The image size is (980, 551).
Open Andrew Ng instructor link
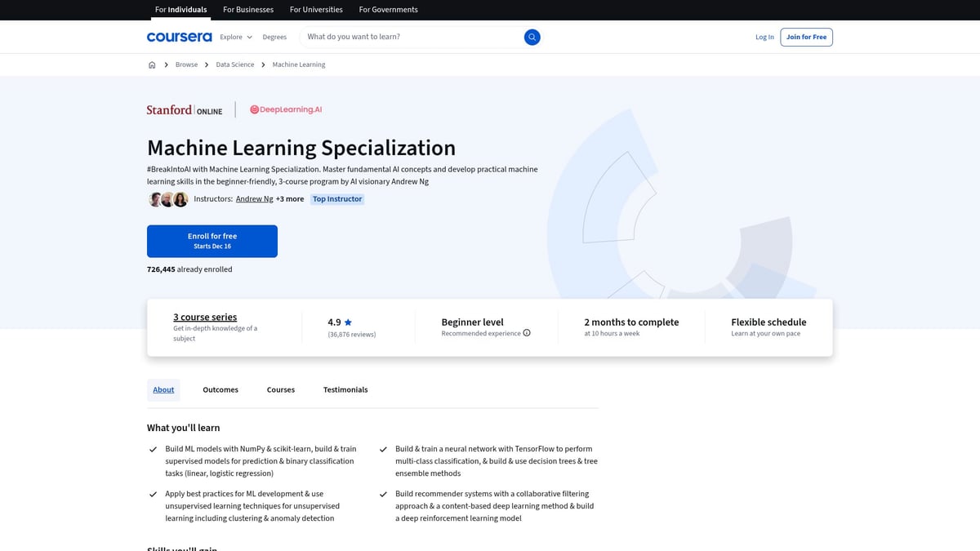coord(255,199)
